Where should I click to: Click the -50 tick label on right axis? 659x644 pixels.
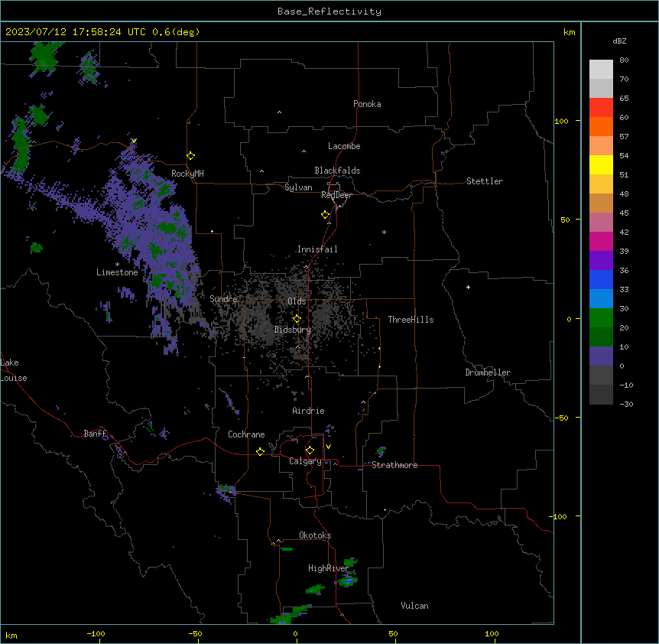(561, 418)
